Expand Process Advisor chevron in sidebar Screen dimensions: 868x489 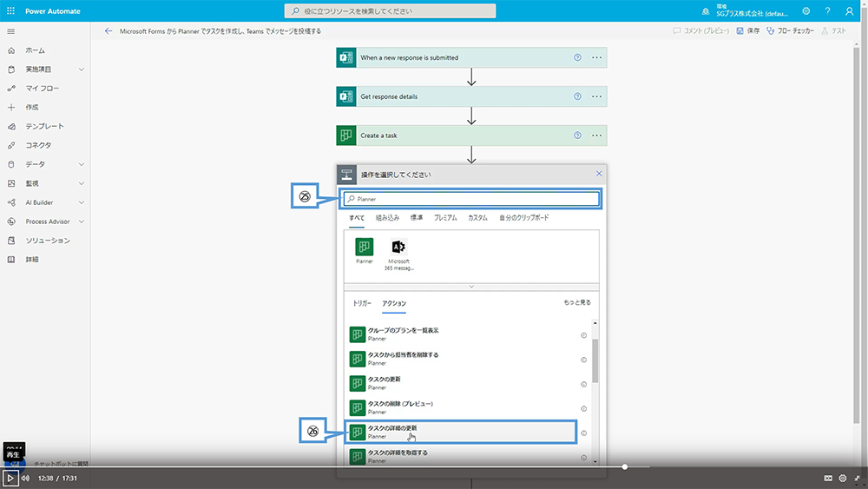(x=82, y=221)
